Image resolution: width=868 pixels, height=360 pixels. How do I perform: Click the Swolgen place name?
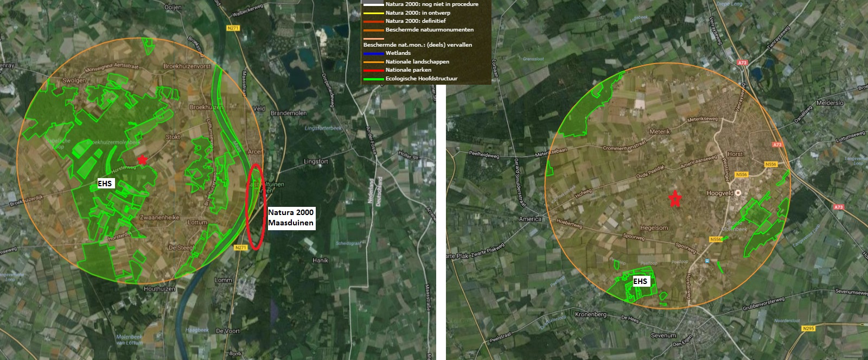pos(74,80)
